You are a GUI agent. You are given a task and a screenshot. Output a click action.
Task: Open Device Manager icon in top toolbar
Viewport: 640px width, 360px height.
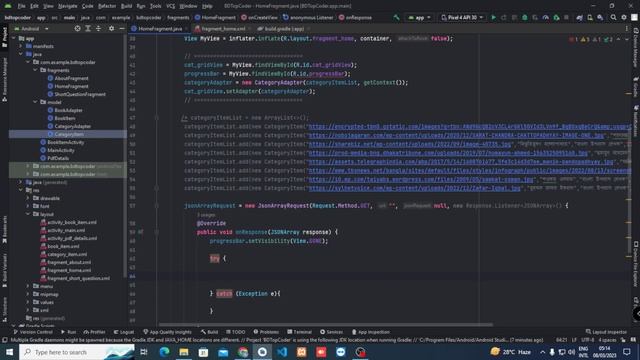pos(590,18)
